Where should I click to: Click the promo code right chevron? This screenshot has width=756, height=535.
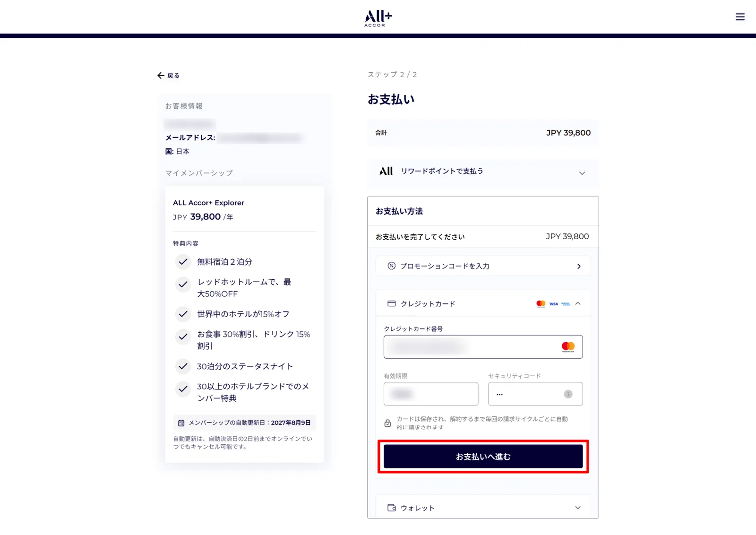coord(579,267)
